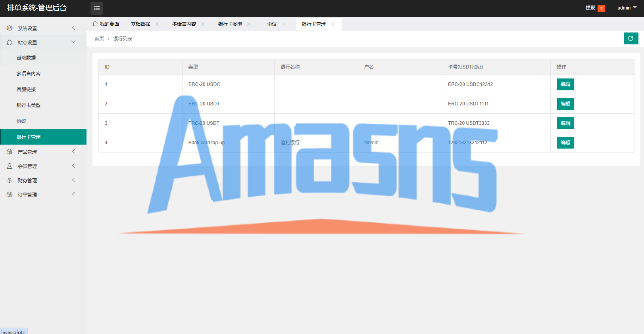Click the finance management dollar icon
This screenshot has height=334, width=644.
[10, 180]
